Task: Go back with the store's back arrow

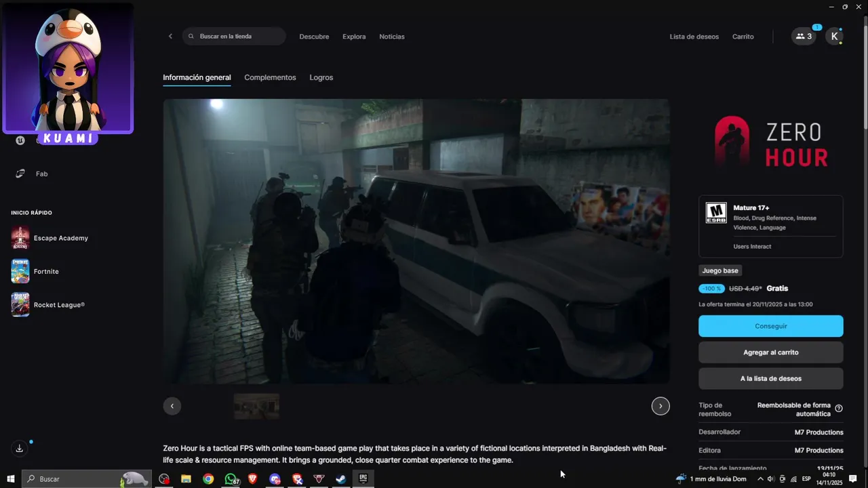Action: [x=170, y=37]
